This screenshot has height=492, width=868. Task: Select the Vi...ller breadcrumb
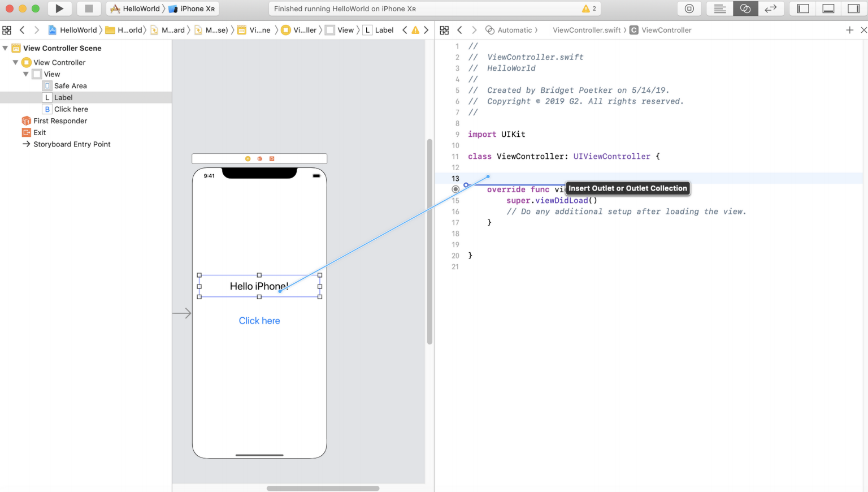[299, 30]
